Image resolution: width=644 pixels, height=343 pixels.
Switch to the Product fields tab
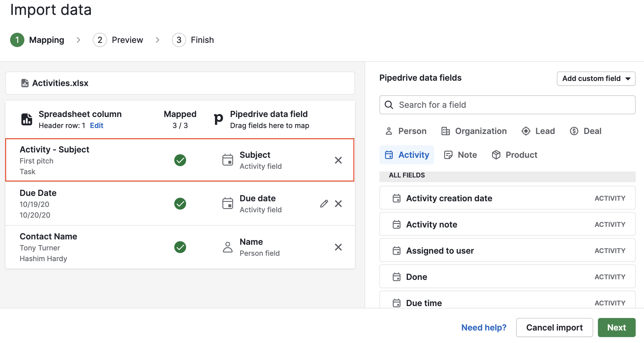(x=514, y=155)
